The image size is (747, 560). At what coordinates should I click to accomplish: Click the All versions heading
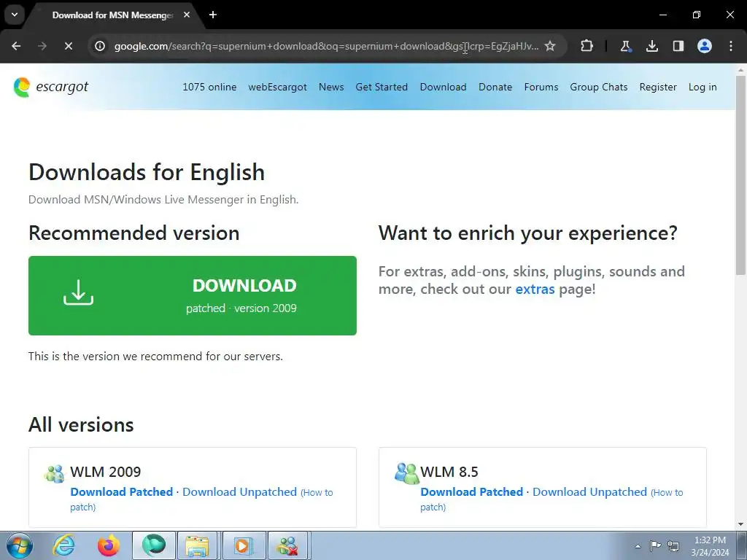(81, 424)
